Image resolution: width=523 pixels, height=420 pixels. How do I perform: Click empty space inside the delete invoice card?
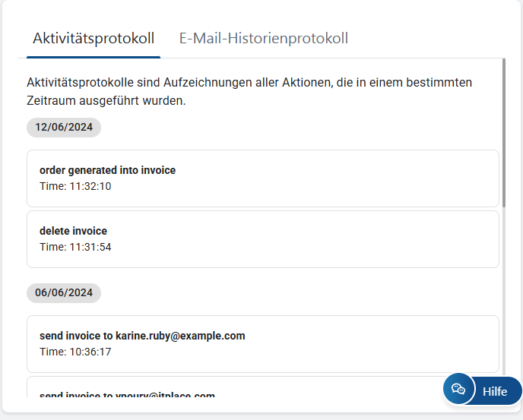click(342, 239)
